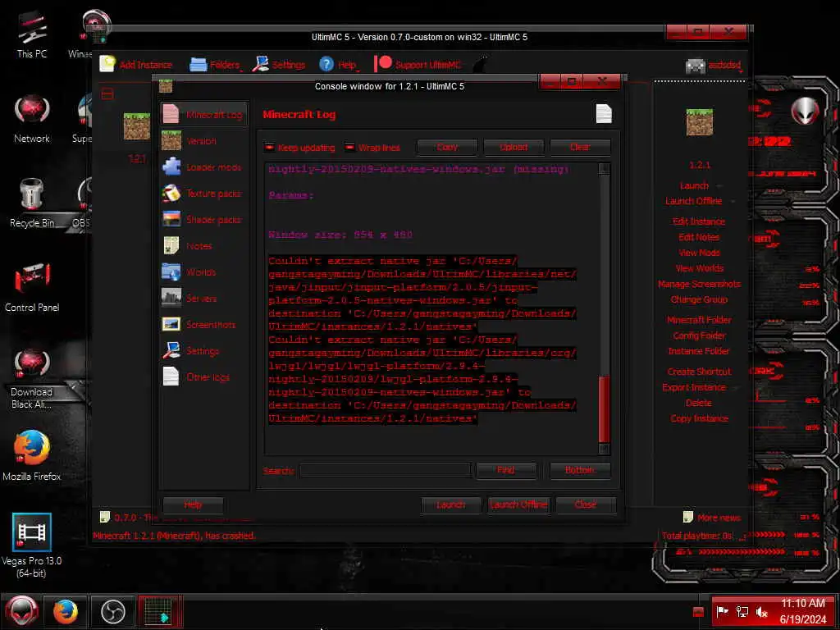Click Edit Instance in side panel
The height and width of the screenshot is (630, 840).
(699, 221)
